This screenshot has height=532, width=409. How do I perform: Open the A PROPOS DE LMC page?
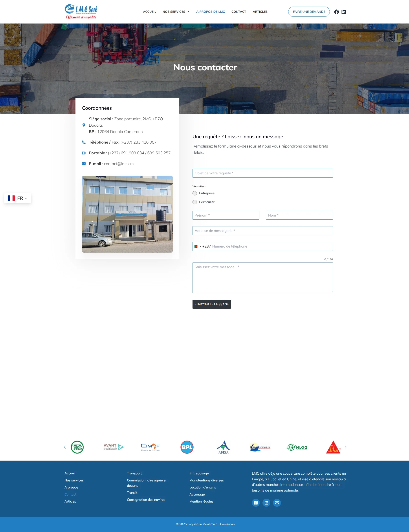coord(210,11)
